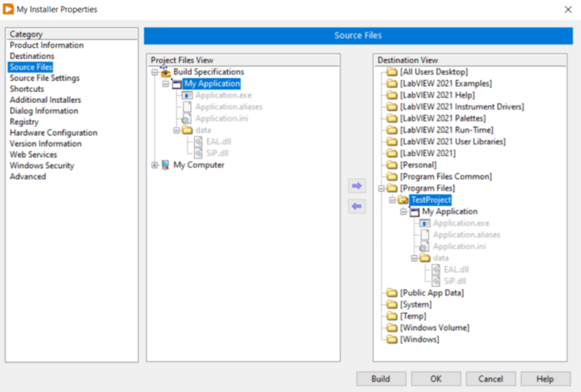Select [LabVIEW 2021 Run-Time] destination folder

[x=447, y=130]
